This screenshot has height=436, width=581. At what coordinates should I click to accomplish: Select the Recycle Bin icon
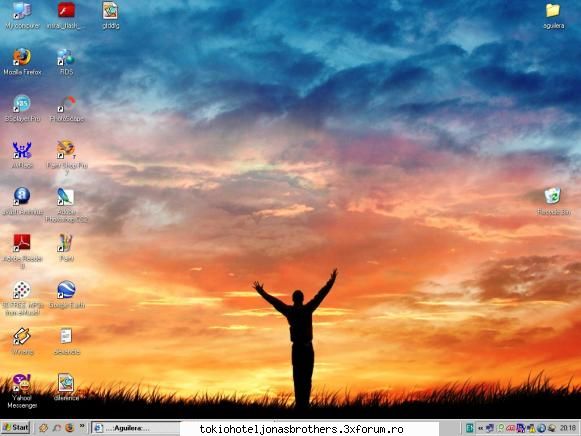(x=554, y=202)
